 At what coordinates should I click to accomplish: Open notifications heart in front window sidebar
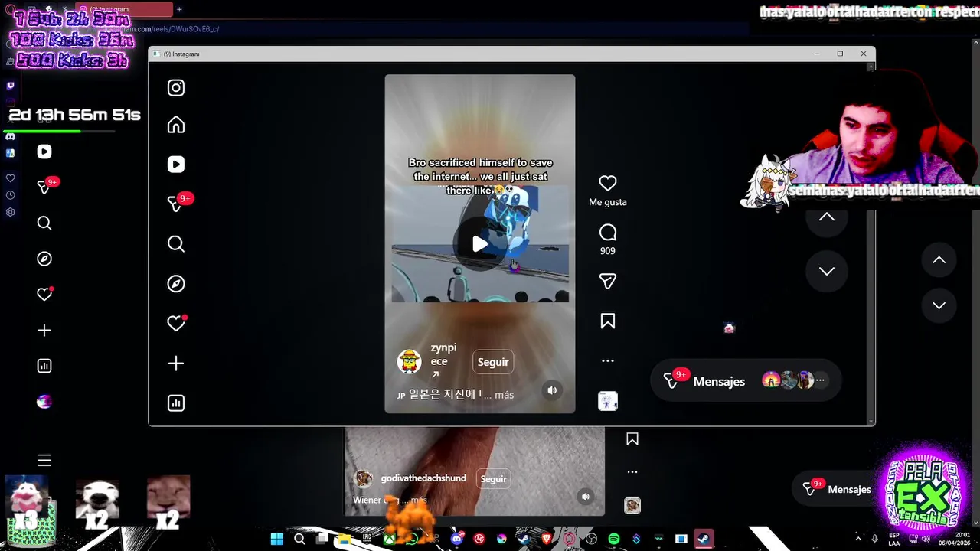[x=176, y=324]
